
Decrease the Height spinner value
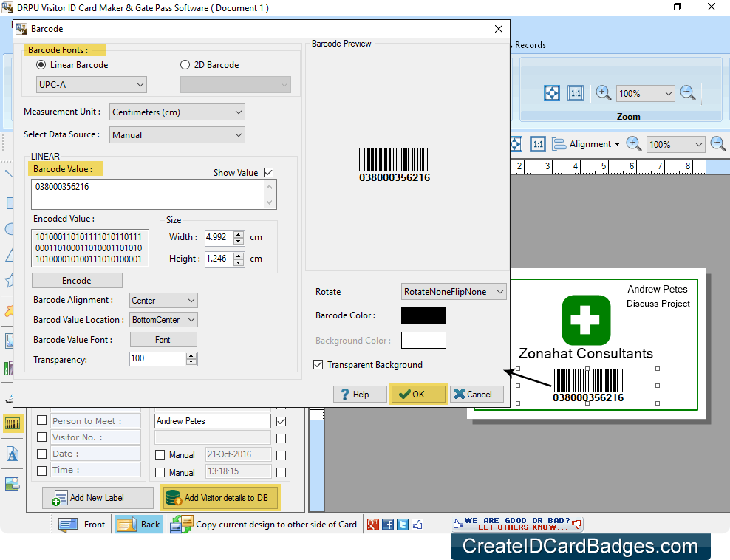(239, 262)
